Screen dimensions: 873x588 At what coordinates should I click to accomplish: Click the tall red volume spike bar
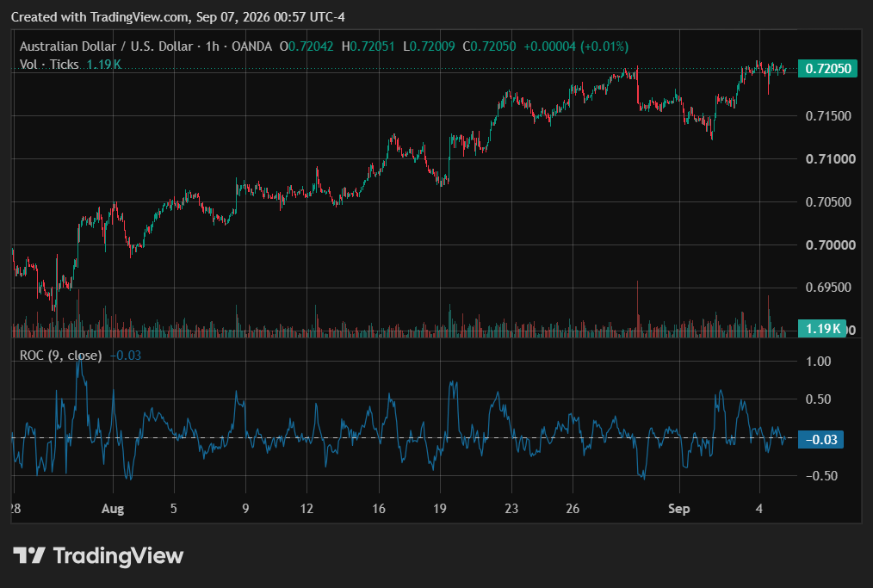(637, 309)
